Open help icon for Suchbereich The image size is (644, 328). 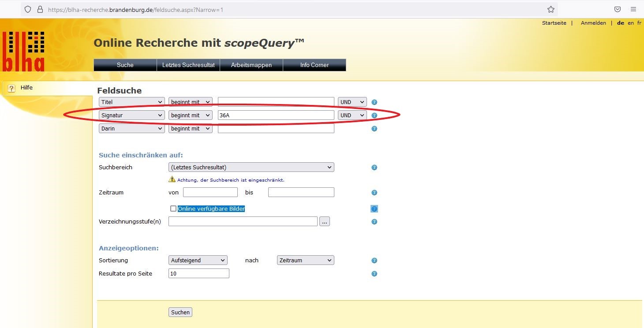click(374, 168)
